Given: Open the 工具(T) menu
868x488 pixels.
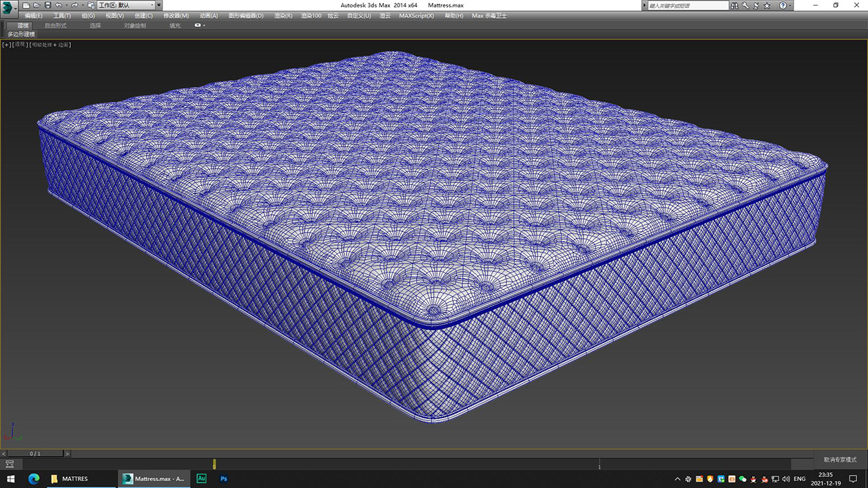Looking at the screenshot, I should pyautogui.click(x=62, y=16).
